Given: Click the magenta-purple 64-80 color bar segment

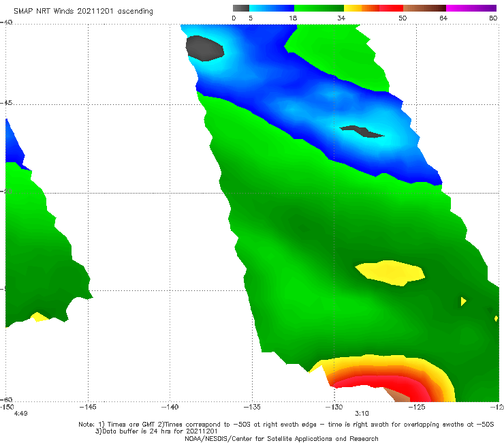Looking at the screenshot, I should click(x=471, y=8).
